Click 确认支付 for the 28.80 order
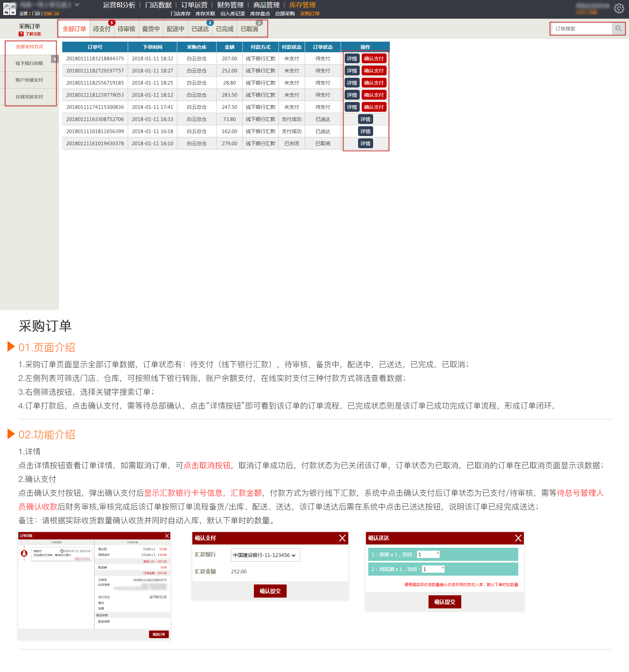 tap(373, 83)
